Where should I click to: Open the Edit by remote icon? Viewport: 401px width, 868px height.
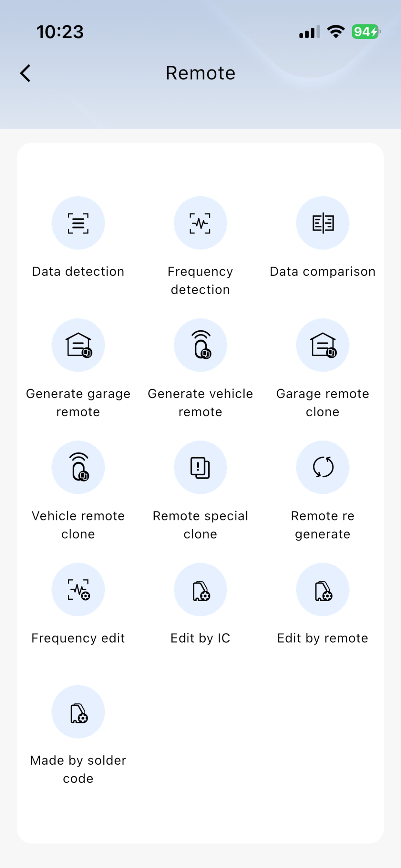click(323, 590)
